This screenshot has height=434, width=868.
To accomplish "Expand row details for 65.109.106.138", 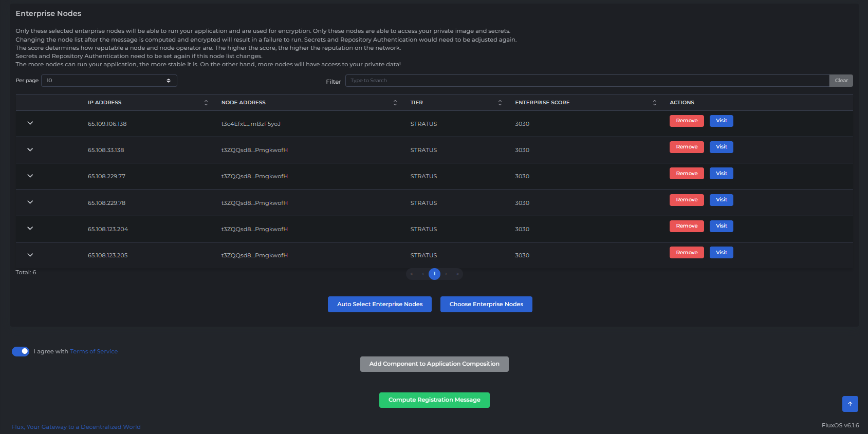I will [x=30, y=123].
